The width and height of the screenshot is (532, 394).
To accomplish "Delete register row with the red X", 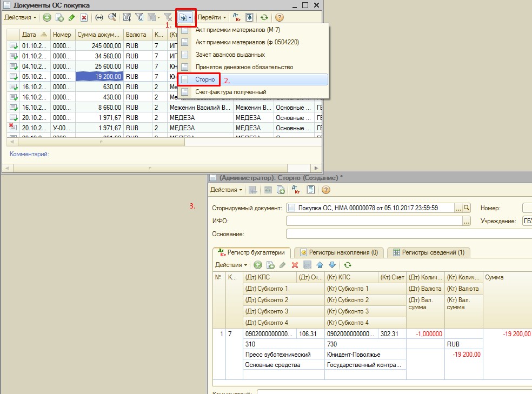I will coord(295,265).
